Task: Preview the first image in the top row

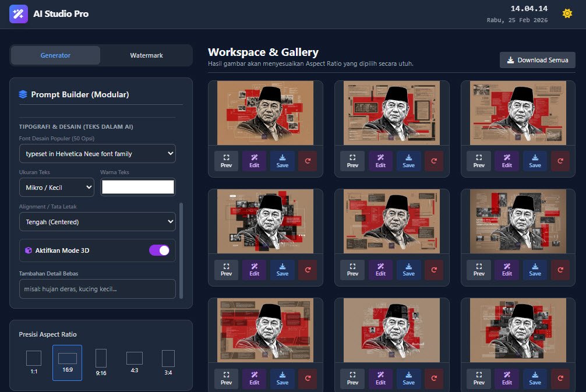Action: click(226, 161)
